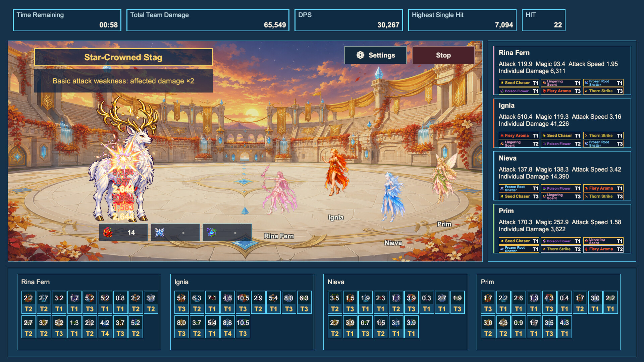Select Prim's Thorn Strike T2 skill
This screenshot has height=362, width=644.
(x=561, y=249)
